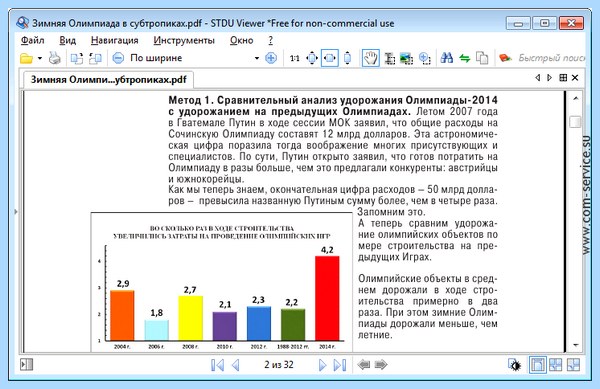600x389 pixels.
Task: Maximize the STDU Viewer window
Action: pos(545,23)
